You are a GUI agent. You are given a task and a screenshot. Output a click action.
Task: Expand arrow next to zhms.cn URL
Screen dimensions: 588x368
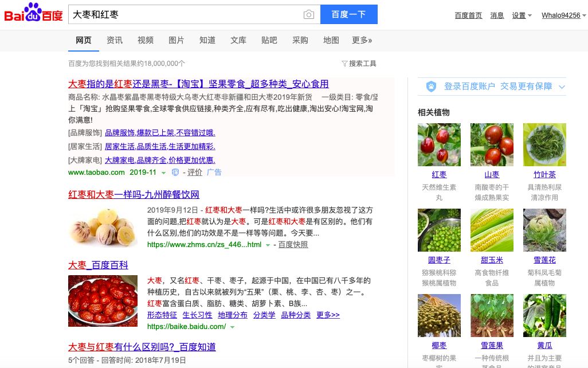[x=268, y=245]
